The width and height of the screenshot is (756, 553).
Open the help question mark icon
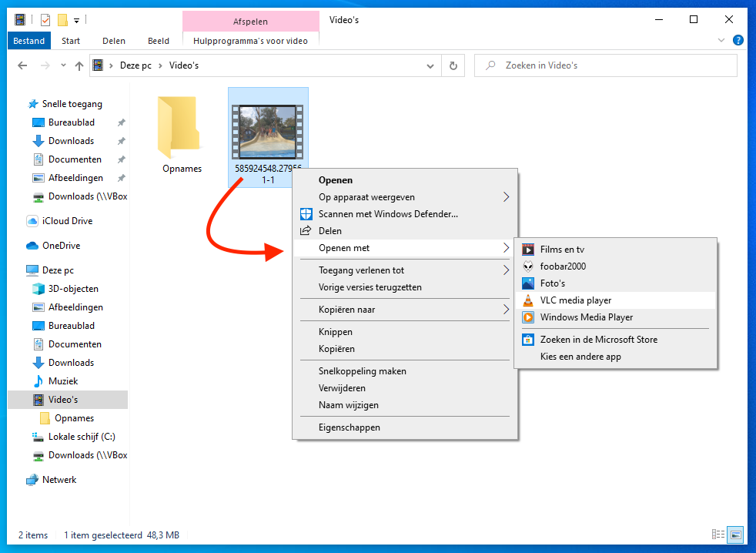click(738, 41)
